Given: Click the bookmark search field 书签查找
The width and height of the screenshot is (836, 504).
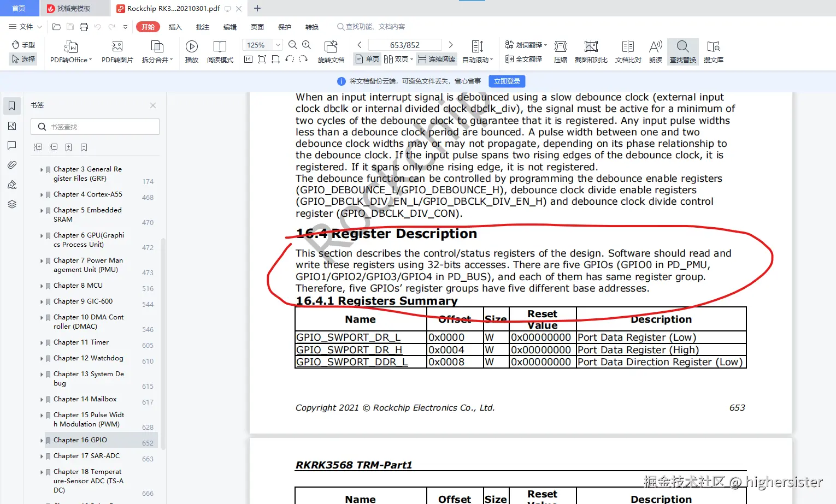Looking at the screenshot, I should (x=95, y=127).
